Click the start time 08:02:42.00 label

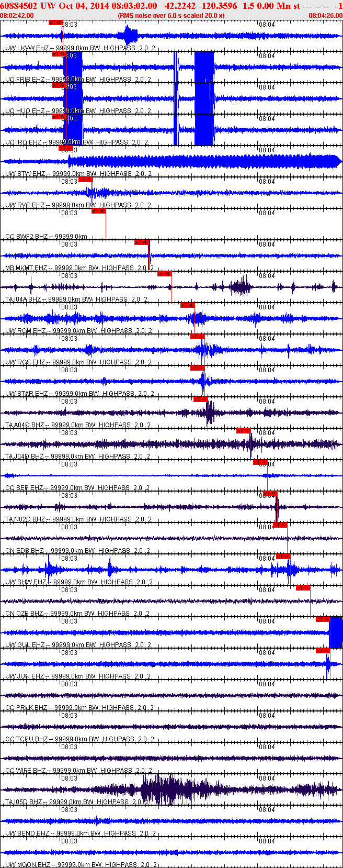[x=17, y=16]
